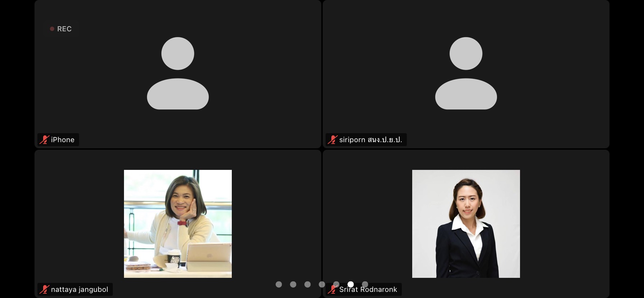Go to the fourth gallery page dot

click(322, 284)
